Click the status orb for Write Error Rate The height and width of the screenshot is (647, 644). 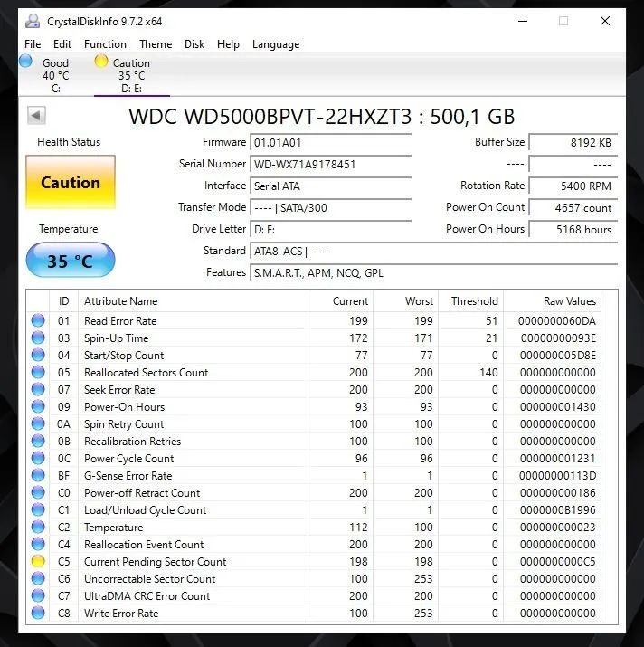(x=38, y=613)
